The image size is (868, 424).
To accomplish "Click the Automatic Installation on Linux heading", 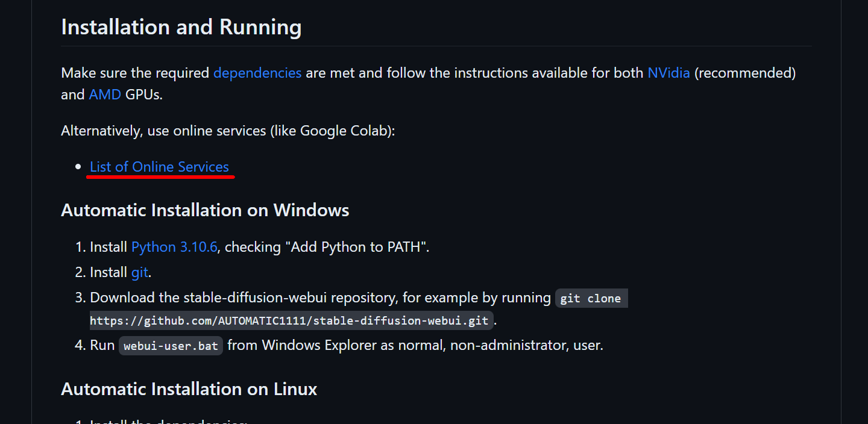I will tap(189, 389).
